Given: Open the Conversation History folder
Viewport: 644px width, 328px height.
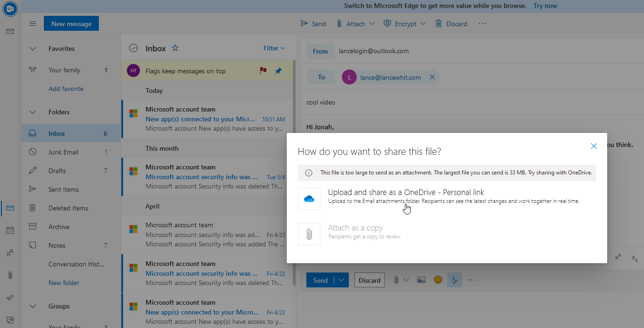Looking at the screenshot, I should [71, 264].
